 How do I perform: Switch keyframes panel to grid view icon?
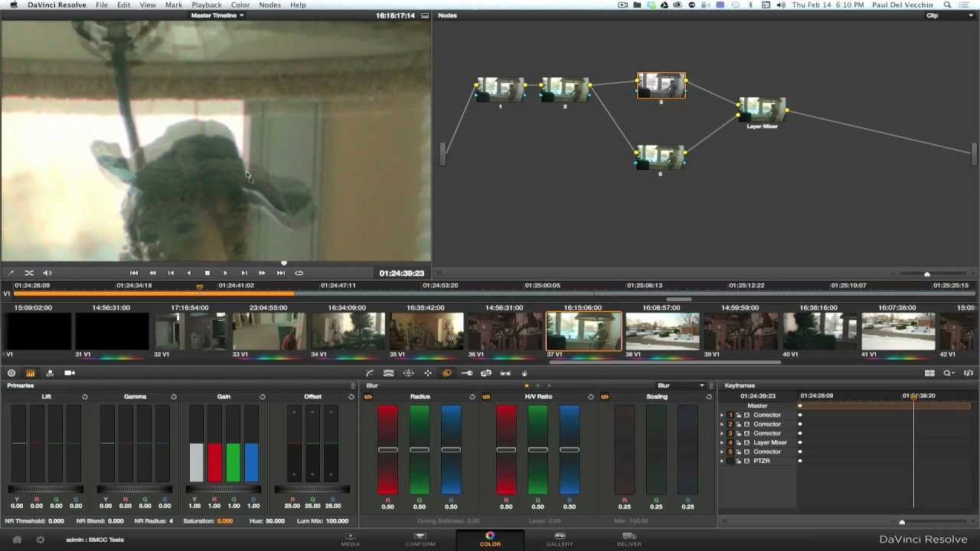(929, 373)
